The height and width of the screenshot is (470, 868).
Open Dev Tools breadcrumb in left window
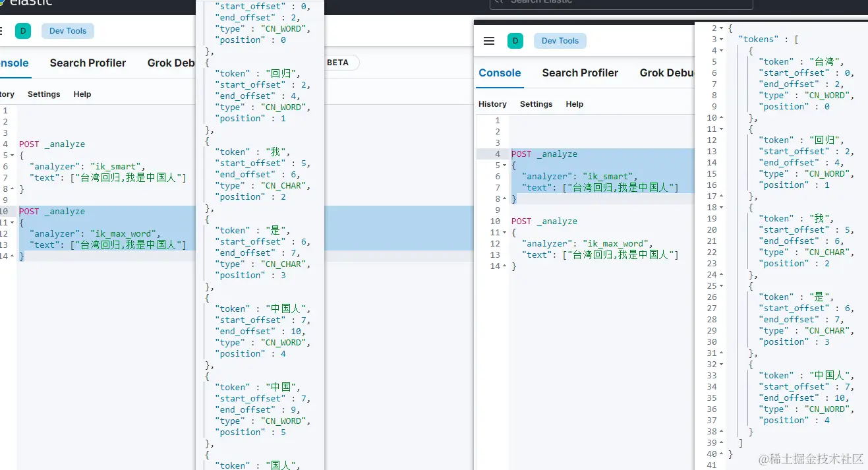click(x=68, y=31)
